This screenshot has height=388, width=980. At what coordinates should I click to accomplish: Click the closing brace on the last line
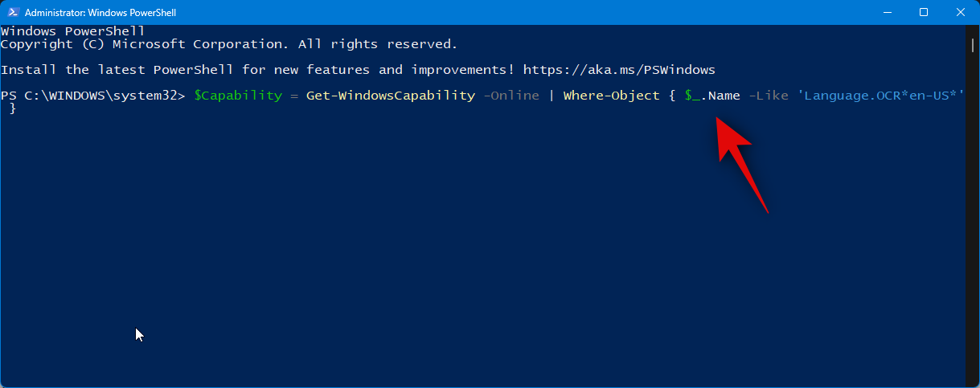[x=12, y=108]
